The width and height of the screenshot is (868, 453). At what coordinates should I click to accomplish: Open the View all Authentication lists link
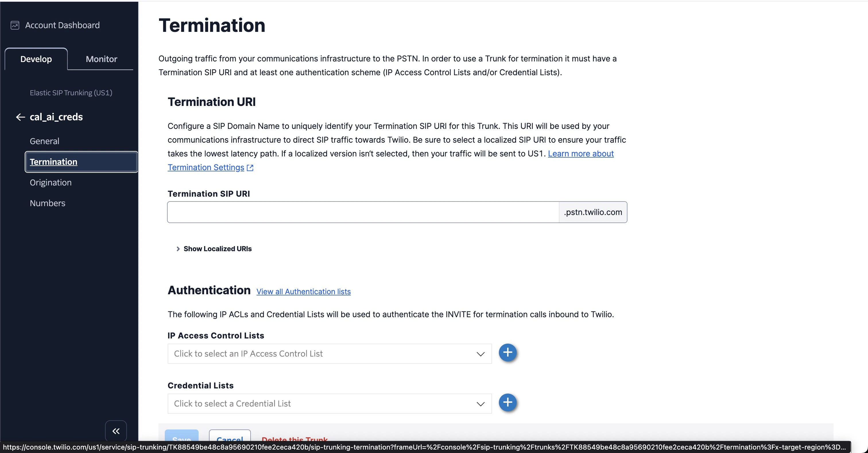303,292
